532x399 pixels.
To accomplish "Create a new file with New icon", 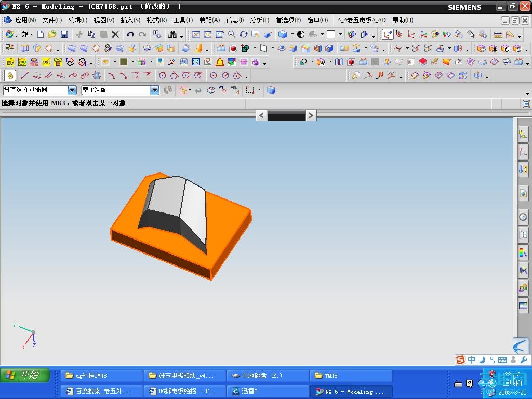I will point(41,34).
